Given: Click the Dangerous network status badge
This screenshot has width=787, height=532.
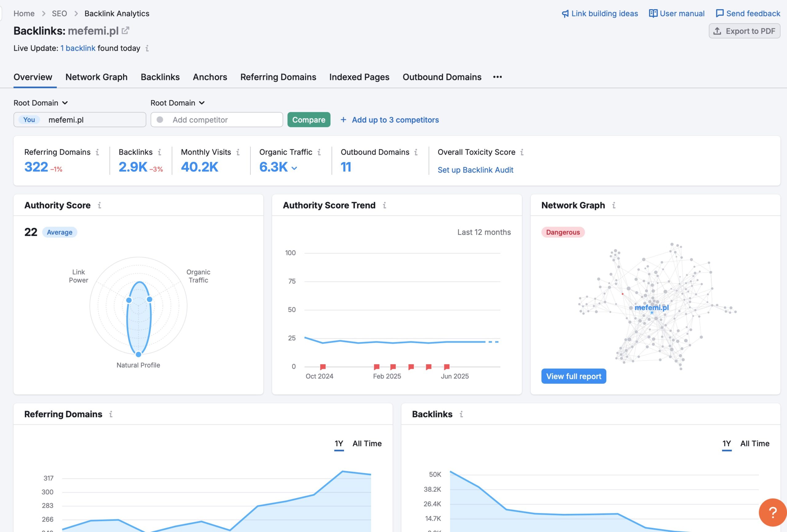Looking at the screenshot, I should coord(563,232).
